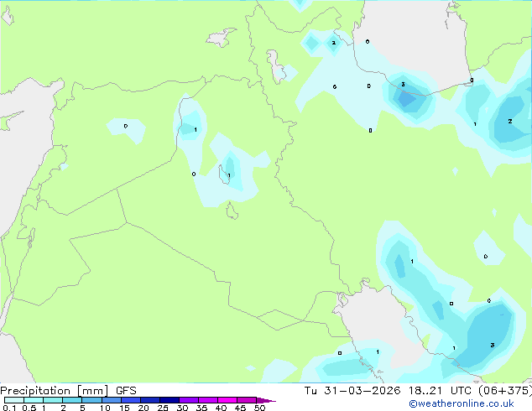Click the '35' legend scale label
532x411 pixels.
pos(201,408)
